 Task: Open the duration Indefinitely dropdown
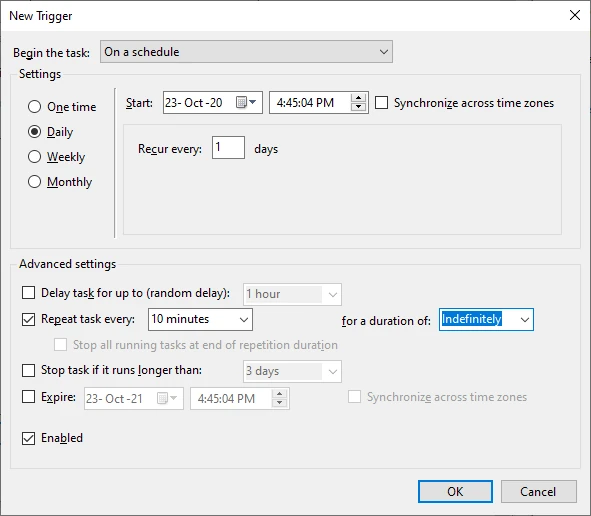(486, 320)
